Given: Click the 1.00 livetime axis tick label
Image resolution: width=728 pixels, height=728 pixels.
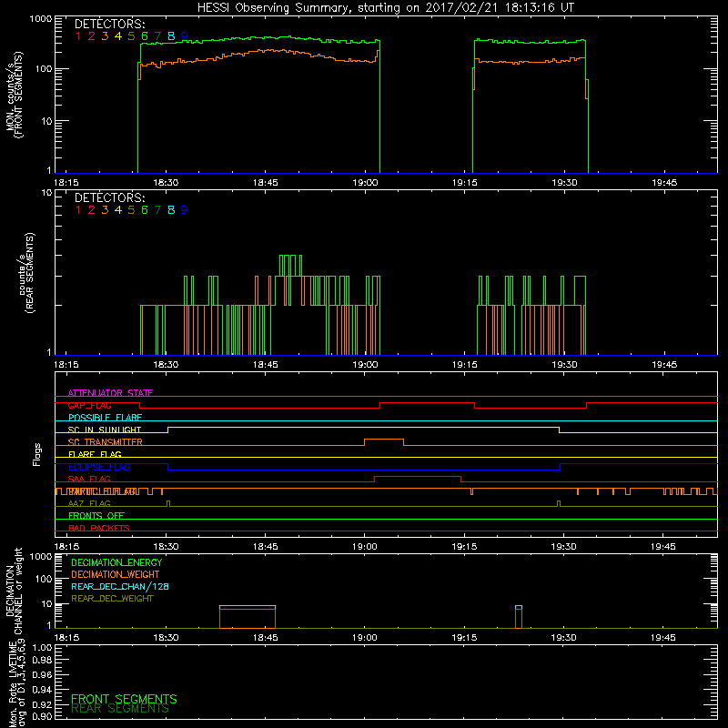Looking at the screenshot, I should coord(42,648).
